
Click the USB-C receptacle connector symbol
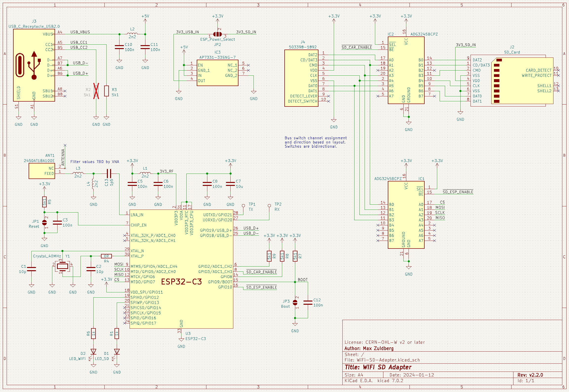pyautogui.click(x=34, y=65)
